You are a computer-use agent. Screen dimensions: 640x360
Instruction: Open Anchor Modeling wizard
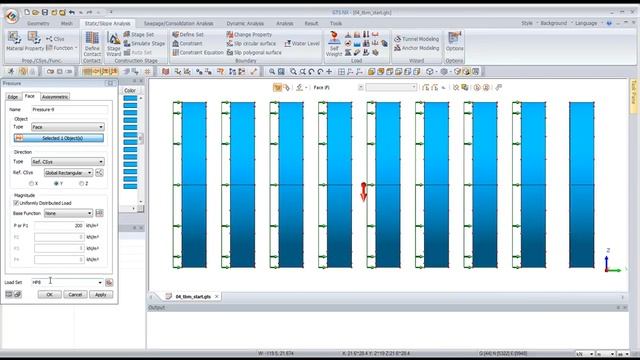tap(416, 48)
